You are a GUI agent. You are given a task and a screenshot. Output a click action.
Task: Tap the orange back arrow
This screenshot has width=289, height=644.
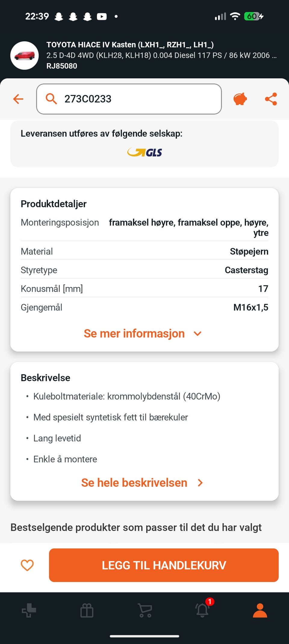click(x=18, y=99)
